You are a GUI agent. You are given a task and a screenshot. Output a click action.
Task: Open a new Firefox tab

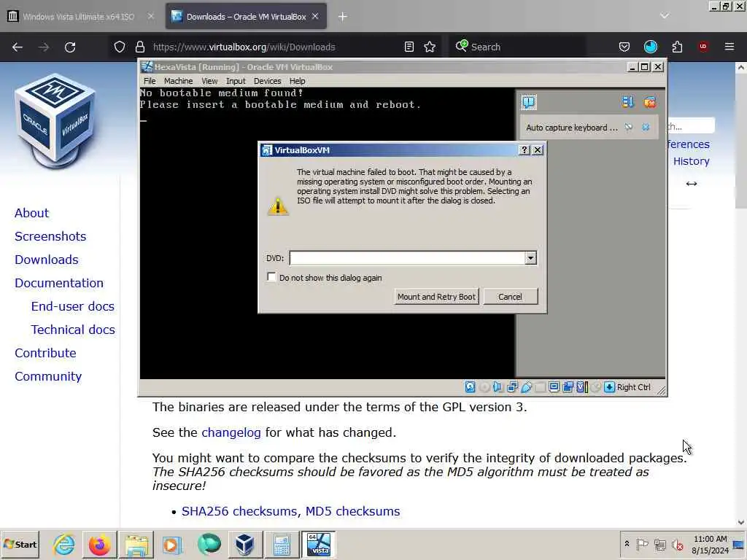(343, 17)
